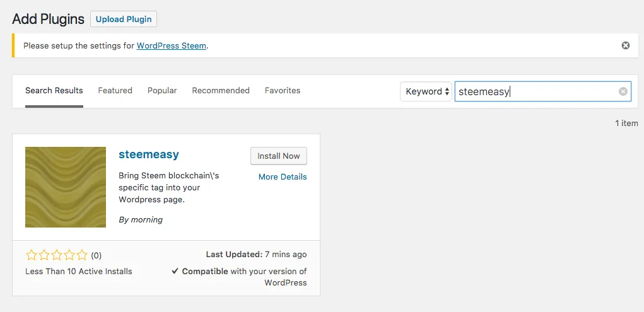Open the Keyword search type dropdown
The width and height of the screenshot is (644, 312).
[x=426, y=91]
